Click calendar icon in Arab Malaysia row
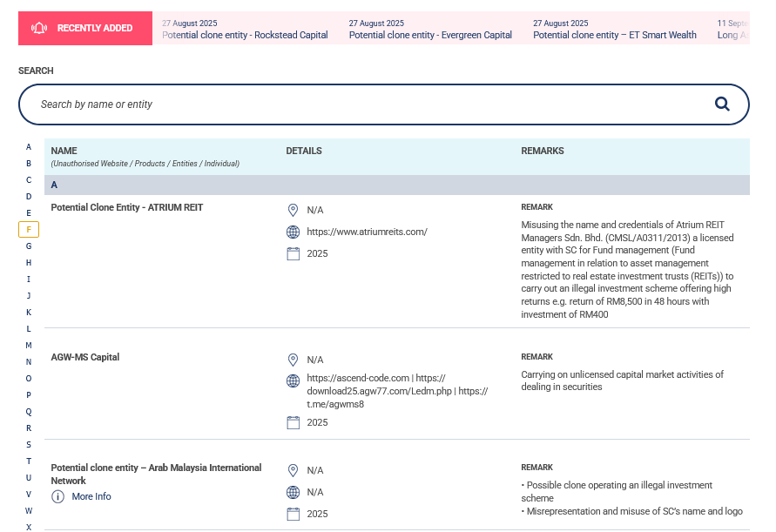The image size is (776, 532). (x=293, y=515)
